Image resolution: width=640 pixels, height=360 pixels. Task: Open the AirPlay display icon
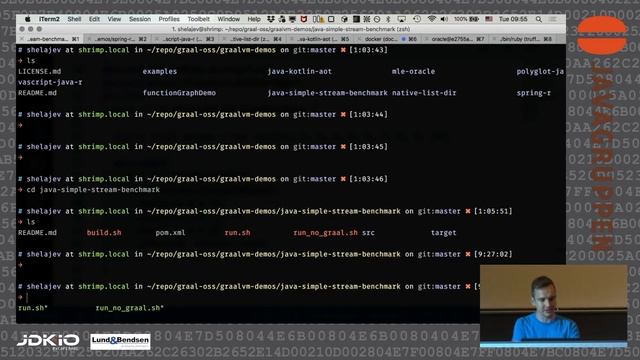(402, 19)
